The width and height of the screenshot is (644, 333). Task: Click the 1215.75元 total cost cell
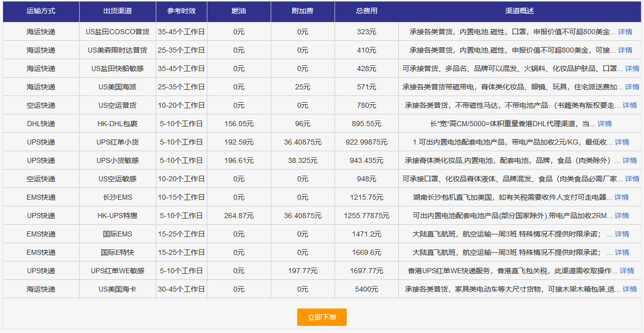[367, 197]
